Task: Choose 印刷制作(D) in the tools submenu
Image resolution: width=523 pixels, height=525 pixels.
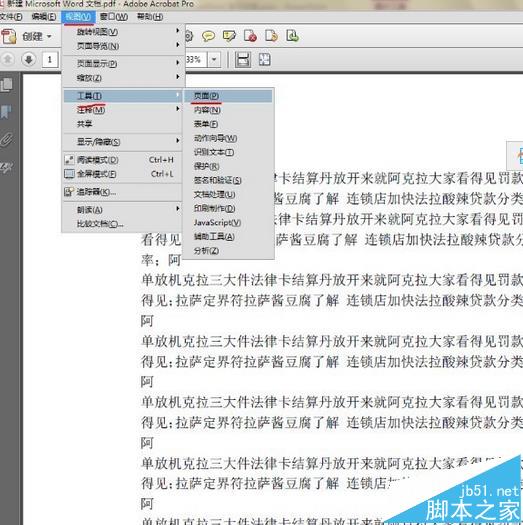Action: click(228, 208)
